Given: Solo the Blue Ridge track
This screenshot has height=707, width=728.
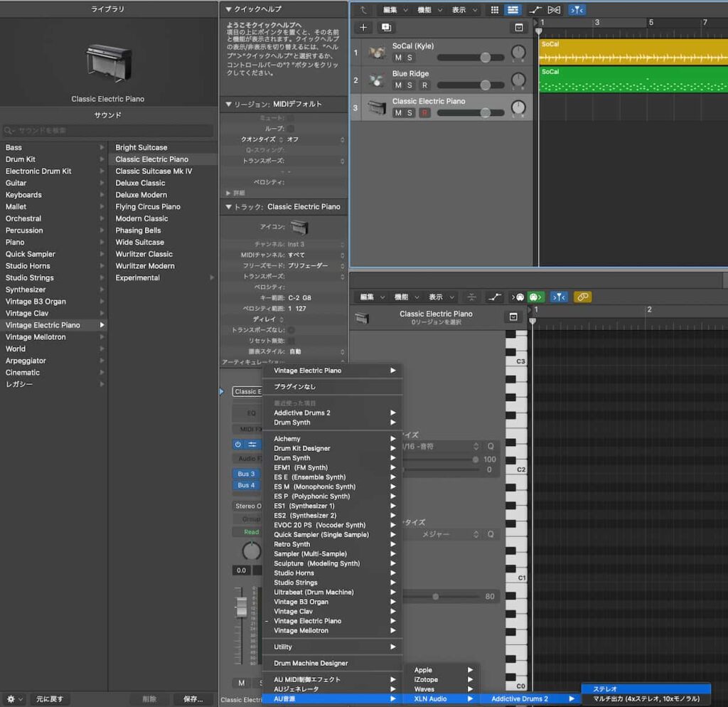Looking at the screenshot, I should [x=410, y=85].
